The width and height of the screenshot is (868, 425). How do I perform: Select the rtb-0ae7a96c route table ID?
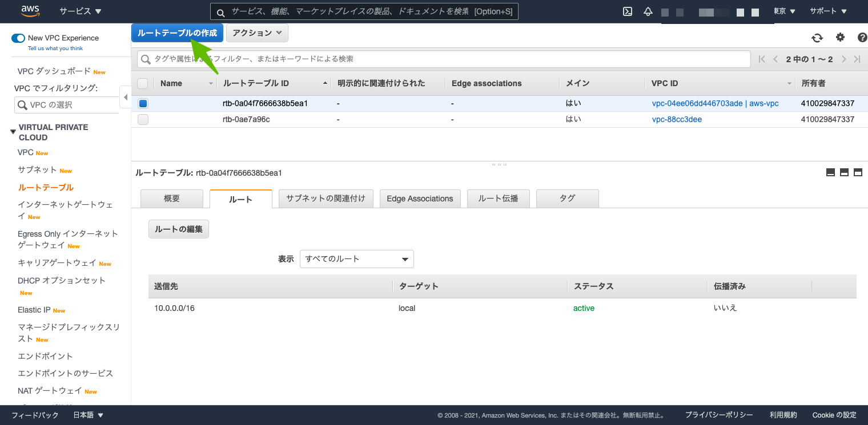coord(246,120)
